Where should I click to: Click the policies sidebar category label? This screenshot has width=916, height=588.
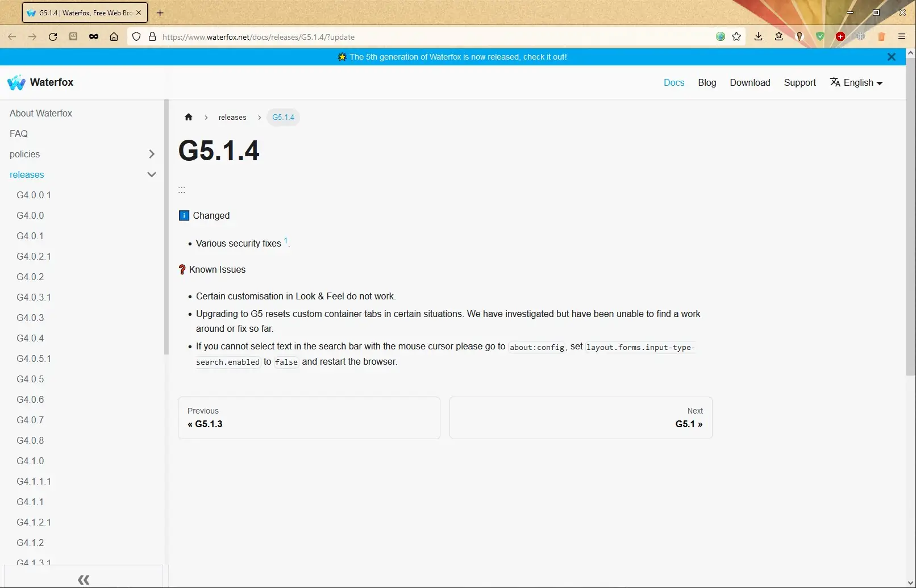tap(25, 154)
